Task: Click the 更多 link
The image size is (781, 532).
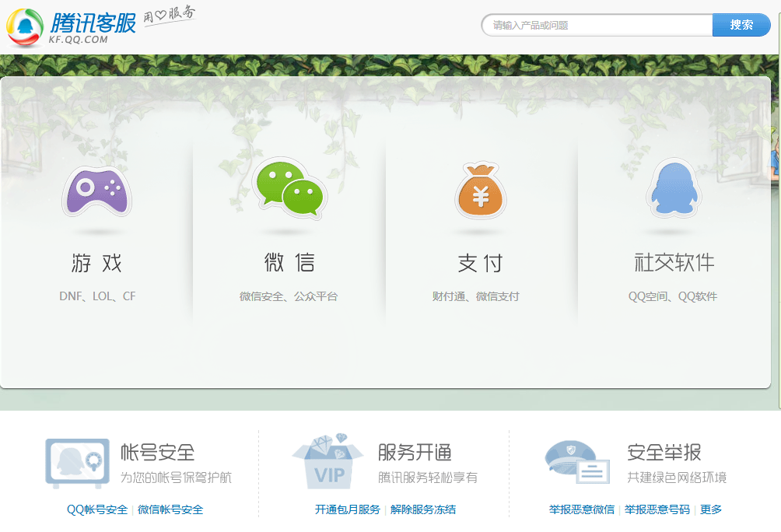Action: [711, 509]
